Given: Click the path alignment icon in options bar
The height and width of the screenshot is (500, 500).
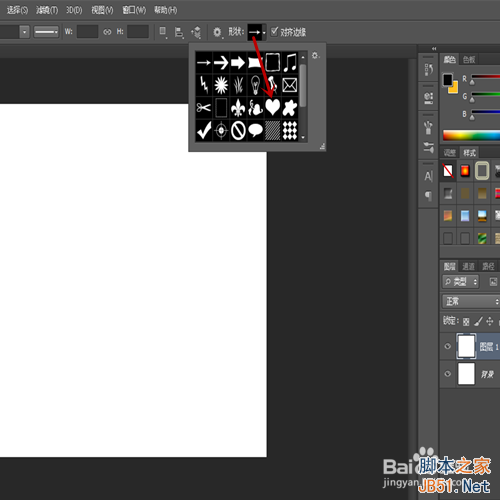Looking at the screenshot, I should pos(179,32).
